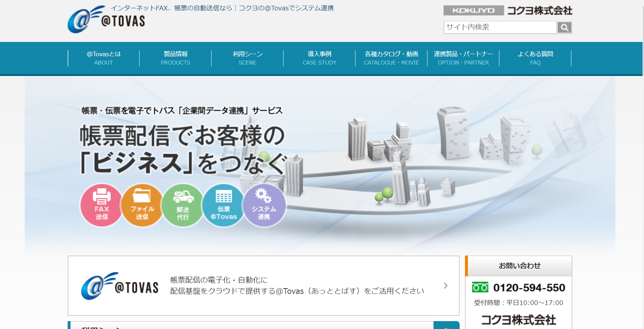Screen dimensions: 644x329
Task: Focus the サイト内検索 search field
Action: coord(500,27)
